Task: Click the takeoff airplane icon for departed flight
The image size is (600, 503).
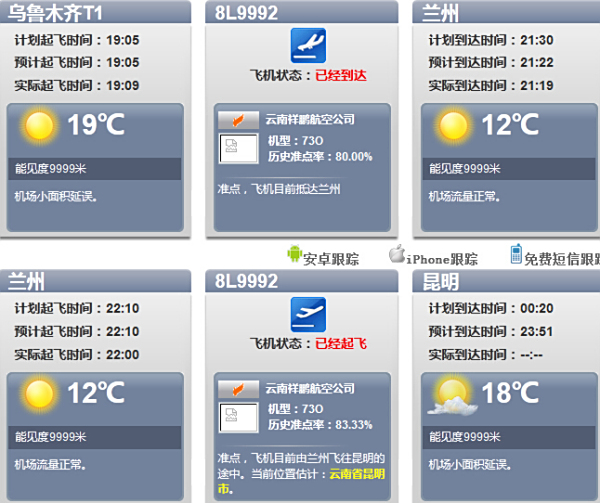Action: point(308,314)
